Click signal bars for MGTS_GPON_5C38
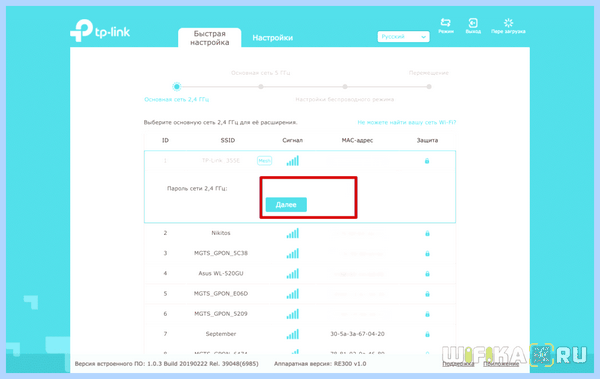 292,253
